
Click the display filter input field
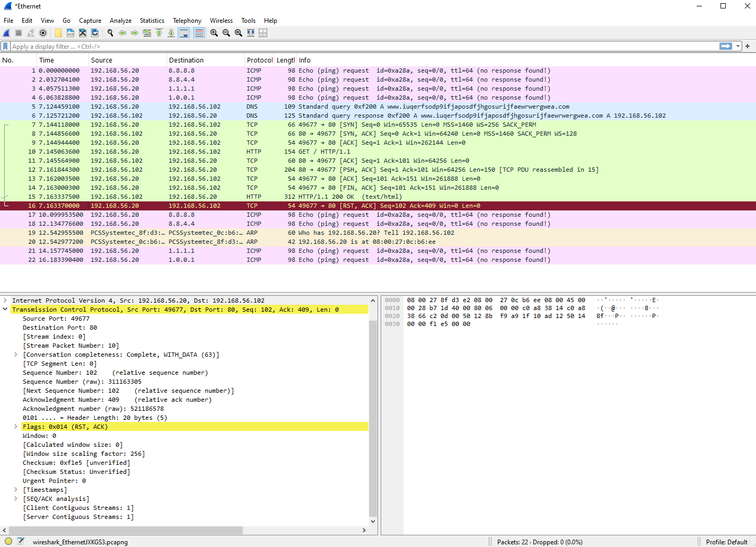(363, 46)
